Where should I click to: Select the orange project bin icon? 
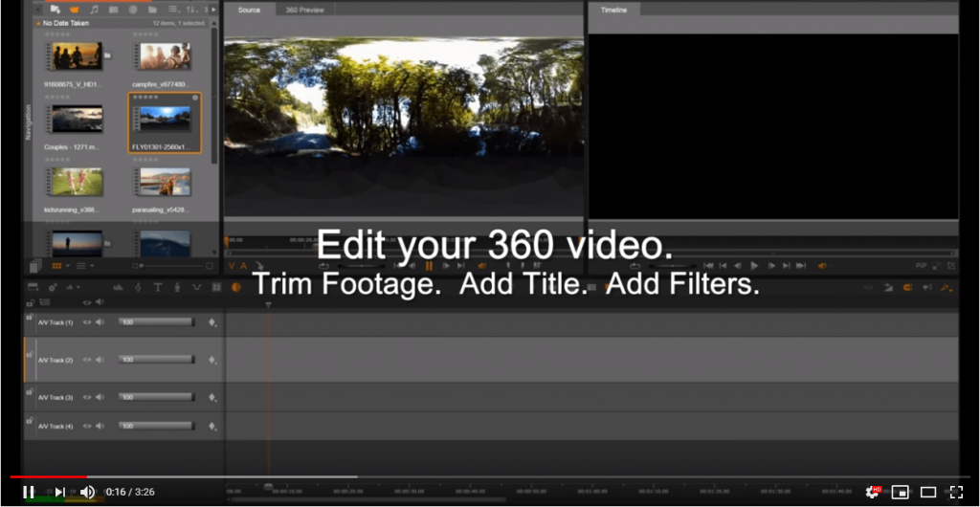tap(75, 10)
